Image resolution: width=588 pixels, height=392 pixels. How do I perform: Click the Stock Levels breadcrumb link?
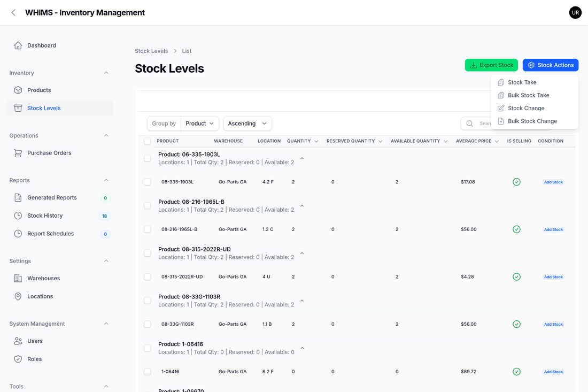tap(151, 51)
